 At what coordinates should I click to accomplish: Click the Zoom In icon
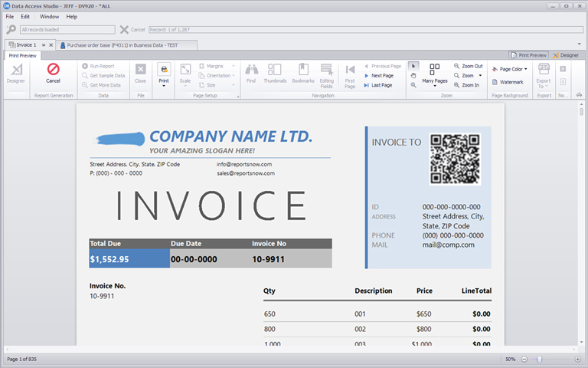(457, 85)
